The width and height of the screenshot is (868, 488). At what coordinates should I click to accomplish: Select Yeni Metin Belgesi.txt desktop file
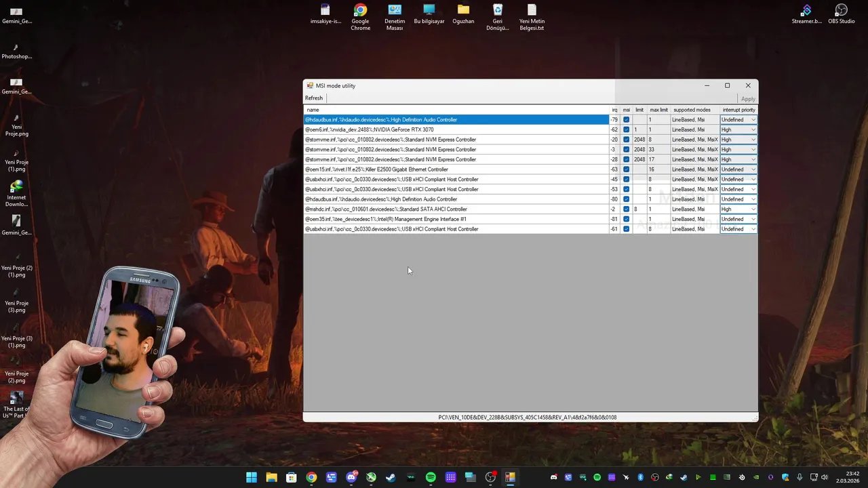(x=532, y=17)
